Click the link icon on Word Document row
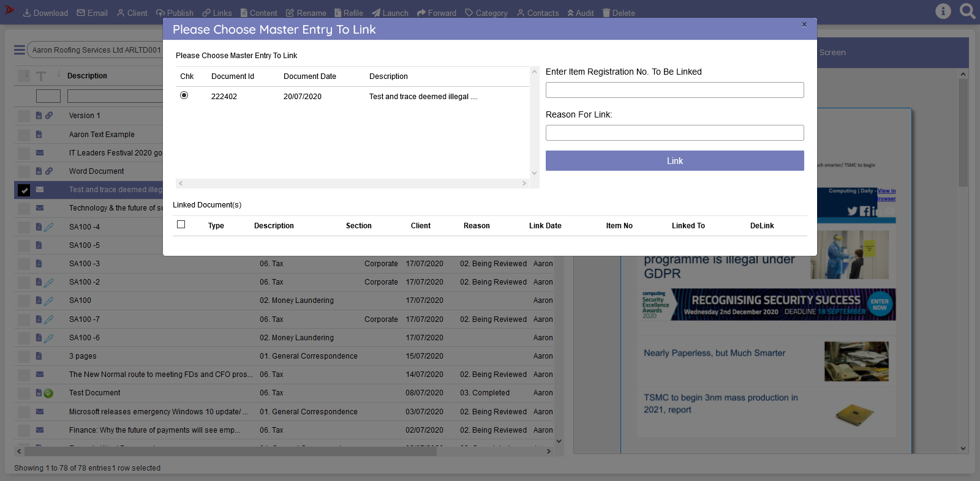The image size is (980, 481). [x=49, y=171]
